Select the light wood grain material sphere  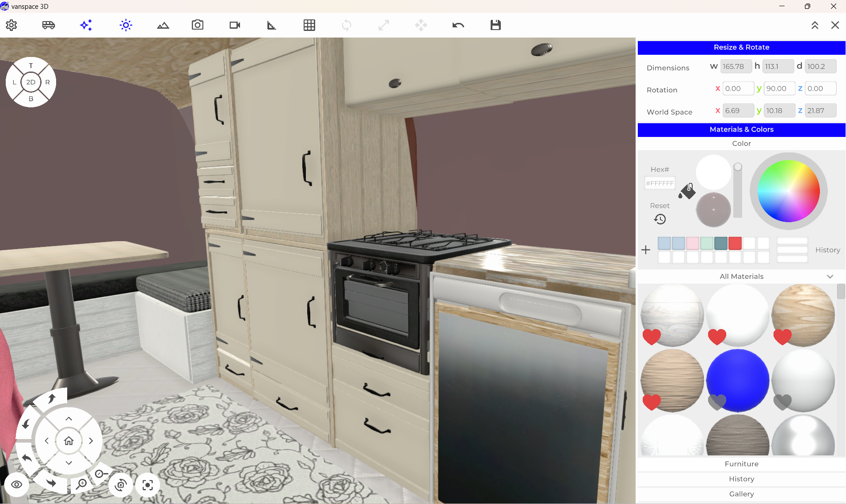click(x=803, y=315)
